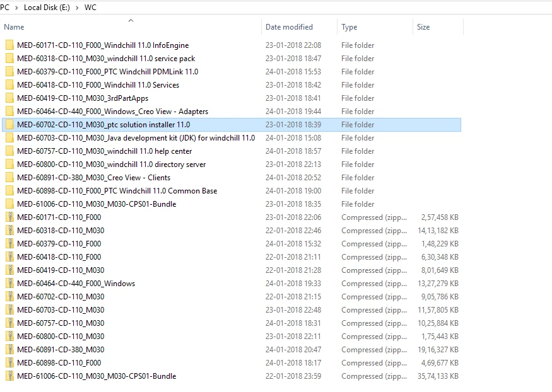
Task: Select MED-60418 Windchill 11.0 Services folder name
Action: pyautogui.click(x=98, y=85)
